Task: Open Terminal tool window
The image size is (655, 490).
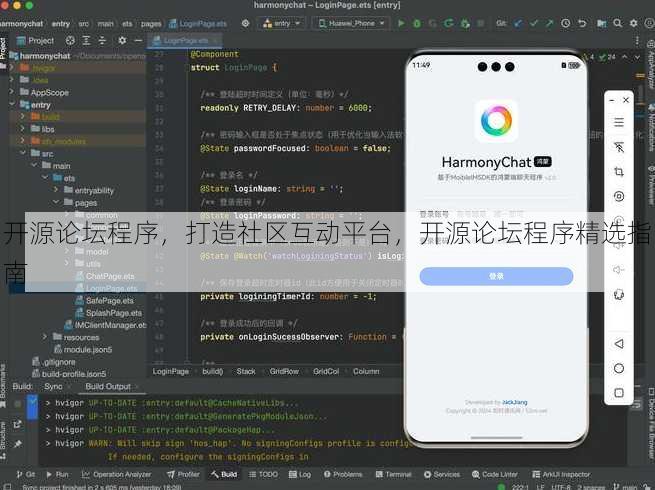Action: 394,474
